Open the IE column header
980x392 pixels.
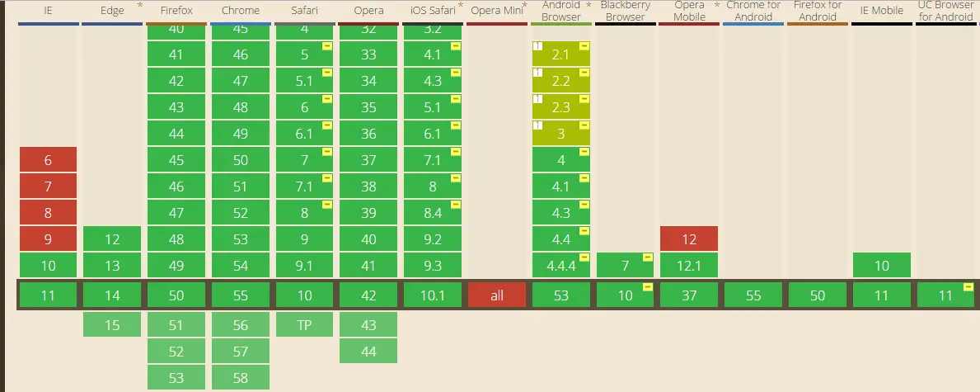[x=48, y=11]
